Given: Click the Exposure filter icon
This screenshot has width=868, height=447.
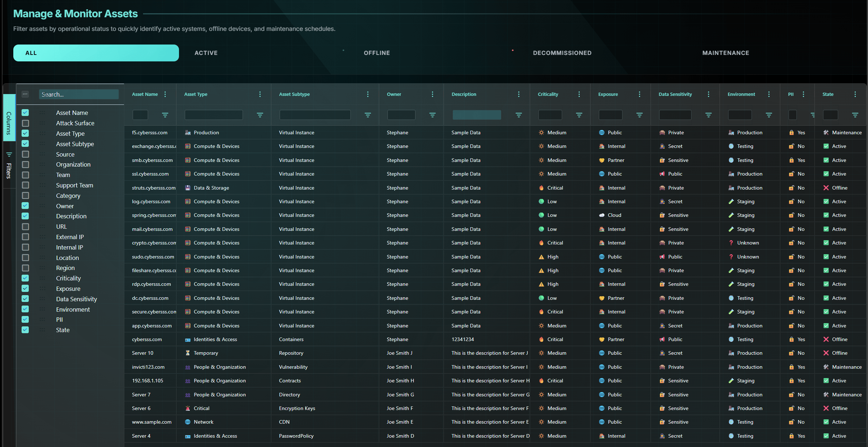Looking at the screenshot, I should pyautogui.click(x=639, y=115).
